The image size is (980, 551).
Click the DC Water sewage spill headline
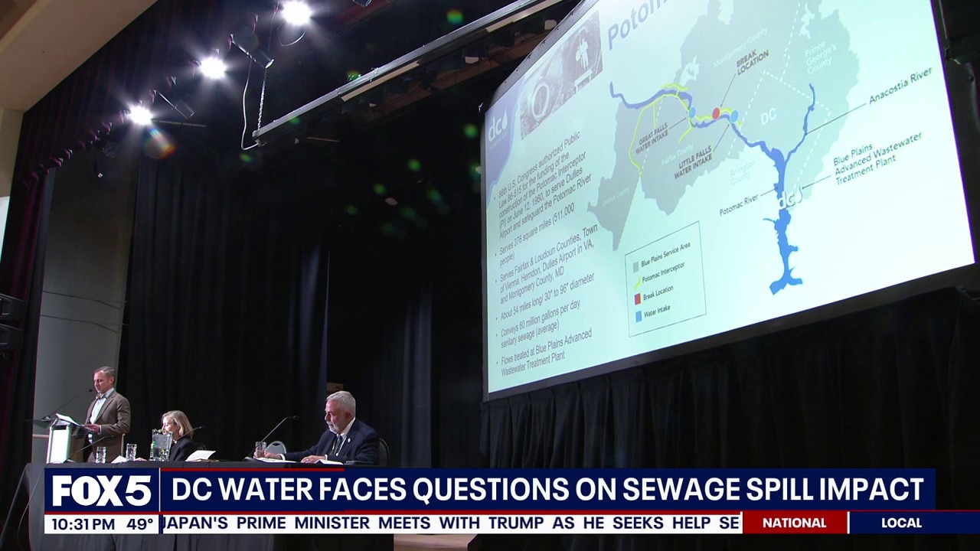[x=547, y=490]
